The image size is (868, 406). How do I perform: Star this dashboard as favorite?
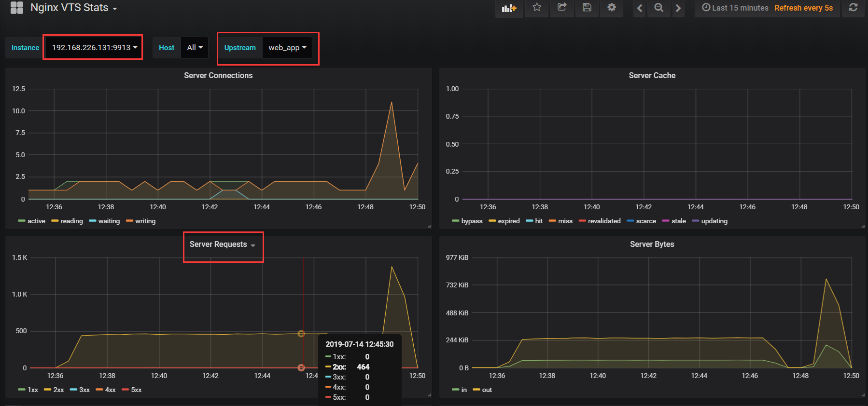point(536,8)
